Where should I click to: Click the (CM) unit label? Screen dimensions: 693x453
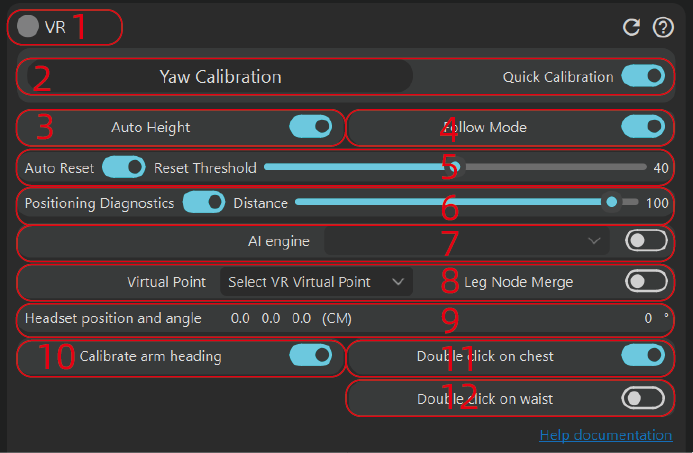click(337, 318)
